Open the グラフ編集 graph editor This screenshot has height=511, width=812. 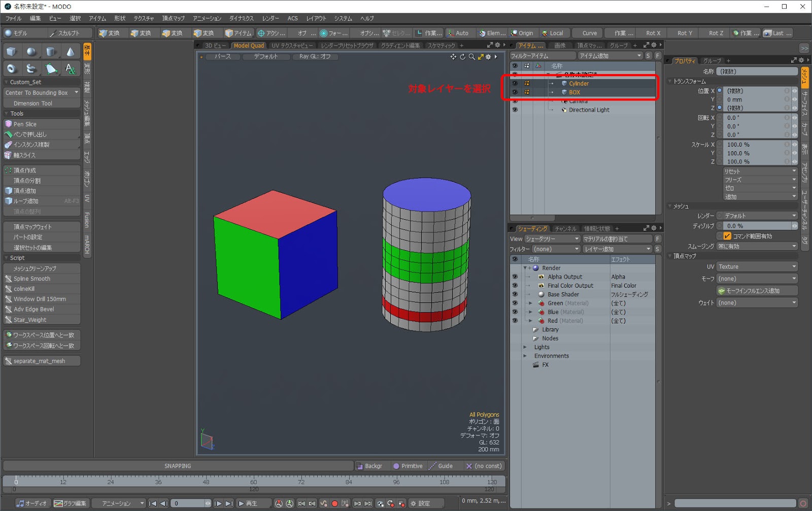click(70, 503)
